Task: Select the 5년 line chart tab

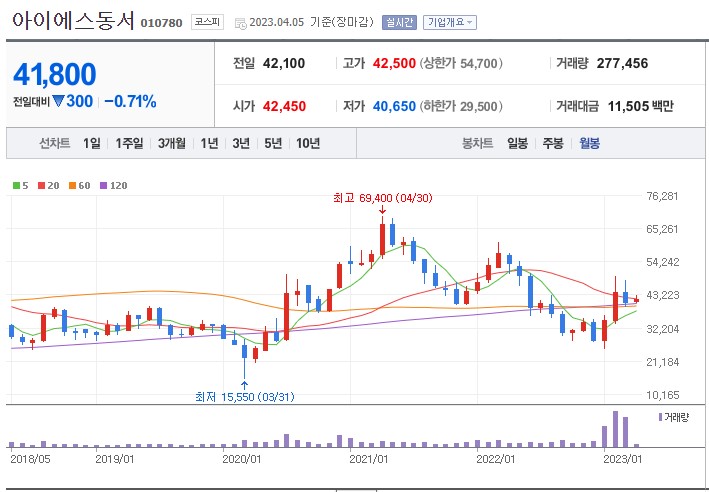Action: pos(273,143)
